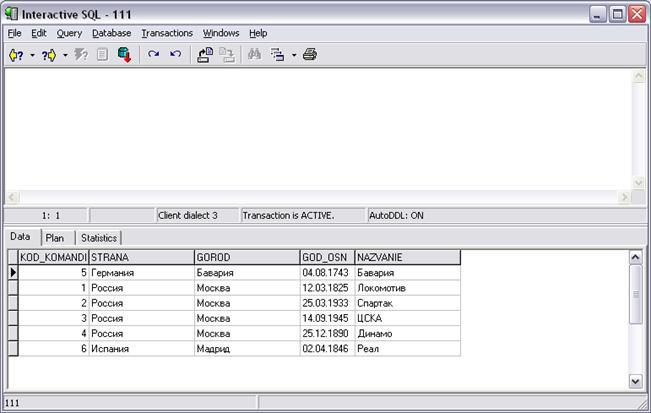Click the data grid scroll down arrow

pos(635,381)
